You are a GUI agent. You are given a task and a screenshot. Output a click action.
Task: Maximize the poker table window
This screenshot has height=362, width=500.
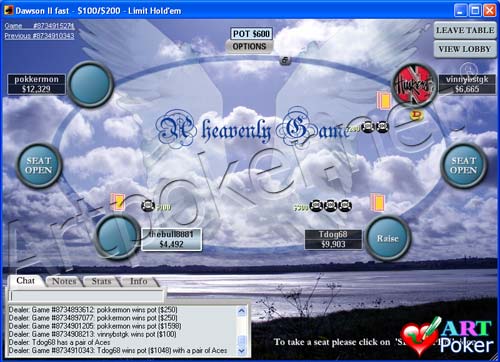475,11
